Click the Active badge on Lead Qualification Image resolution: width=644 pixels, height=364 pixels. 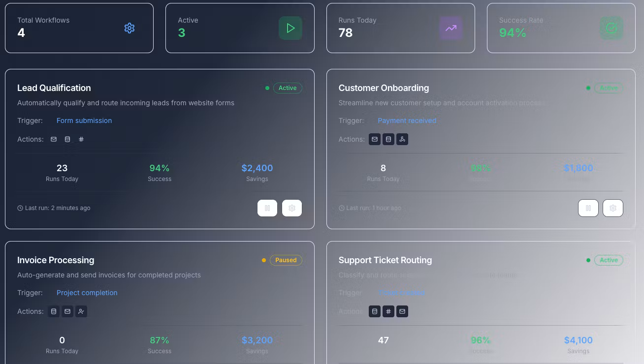click(x=287, y=88)
